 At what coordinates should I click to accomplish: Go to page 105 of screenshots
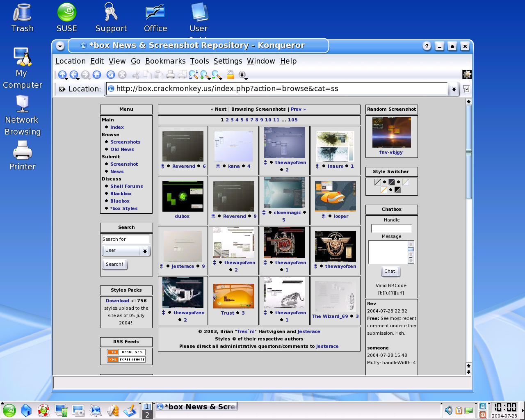(x=292, y=120)
